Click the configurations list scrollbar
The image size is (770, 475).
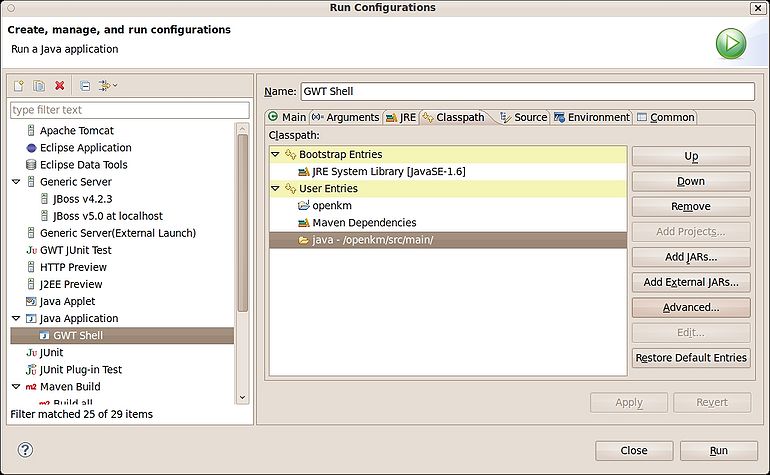pos(243,223)
